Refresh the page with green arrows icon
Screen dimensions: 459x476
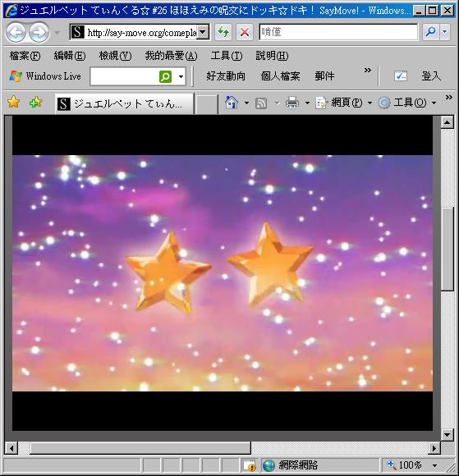point(223,32)
